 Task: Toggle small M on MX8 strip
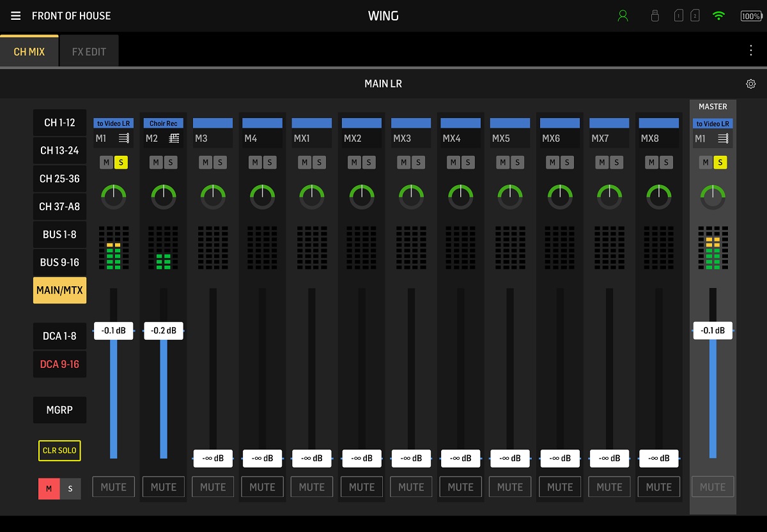click(x=651, y=163)
